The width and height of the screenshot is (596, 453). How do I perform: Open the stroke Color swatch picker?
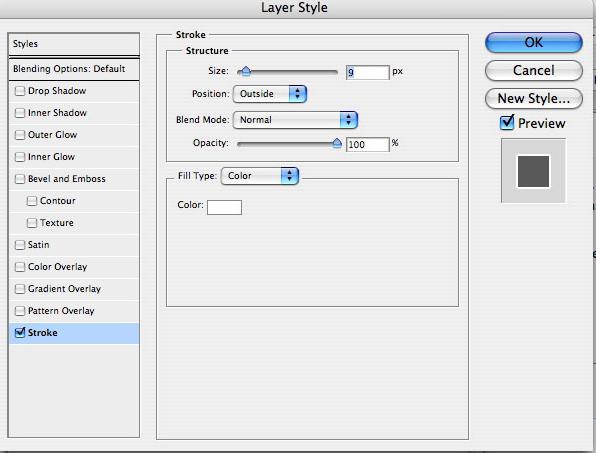pyautogui.click(x=224, y=207)
